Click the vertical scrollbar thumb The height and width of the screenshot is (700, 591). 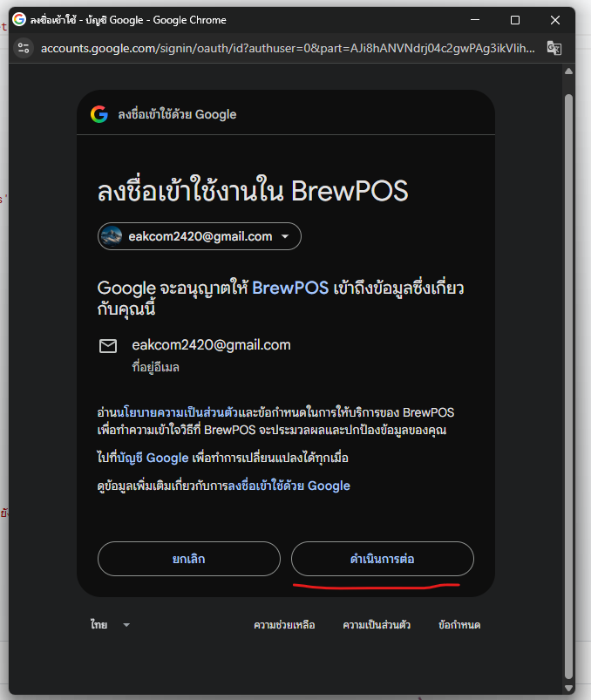[x=568, y=386]
